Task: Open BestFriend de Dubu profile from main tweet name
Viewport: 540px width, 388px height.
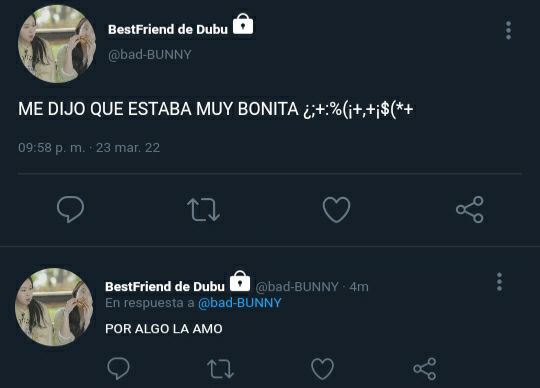Action: [x=168, y=30]
